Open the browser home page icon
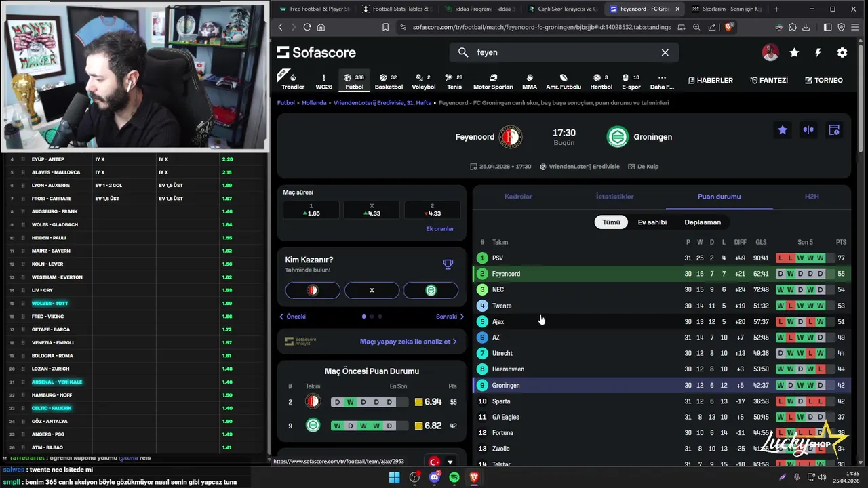Viewport: 868px width, 488px height. pyautogui.click(x=321, y=27)
